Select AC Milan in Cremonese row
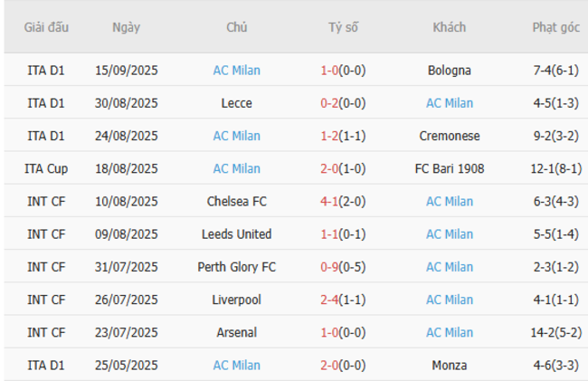This screenshot has height=381, width=588. click(x=236, y=136)
